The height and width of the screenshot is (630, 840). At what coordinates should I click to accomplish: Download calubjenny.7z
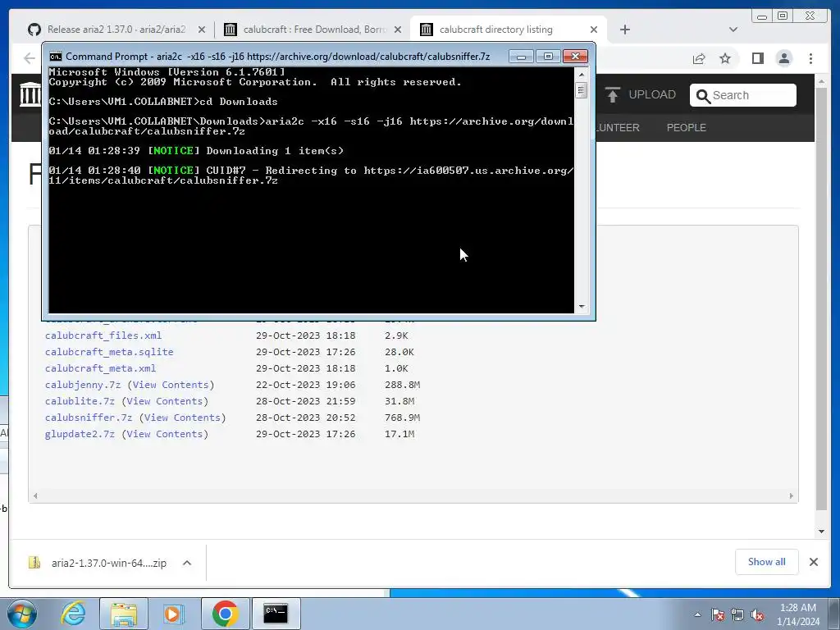point(83,385)
